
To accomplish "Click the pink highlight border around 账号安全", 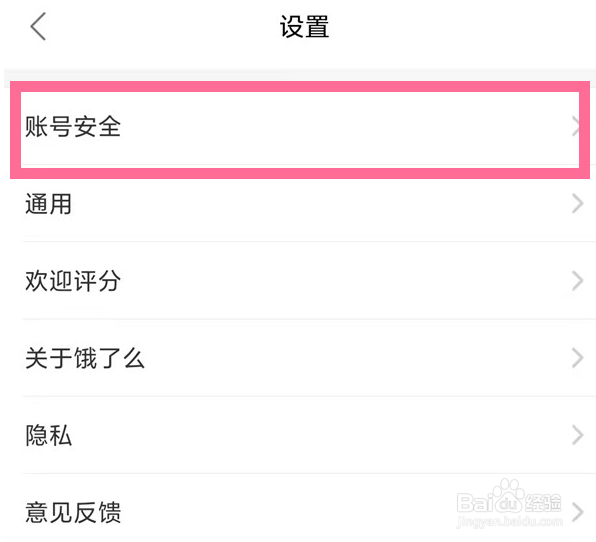I will click(x=300, y=87).
